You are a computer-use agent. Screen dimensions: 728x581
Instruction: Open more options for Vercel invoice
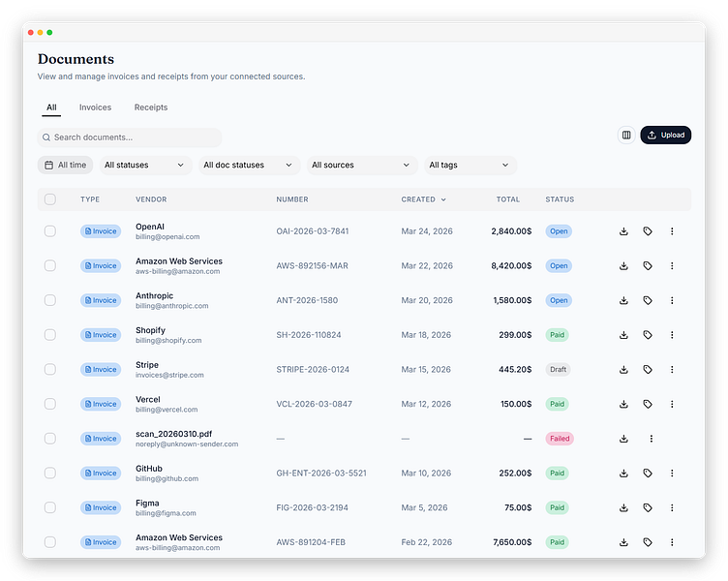click(672, 404)
